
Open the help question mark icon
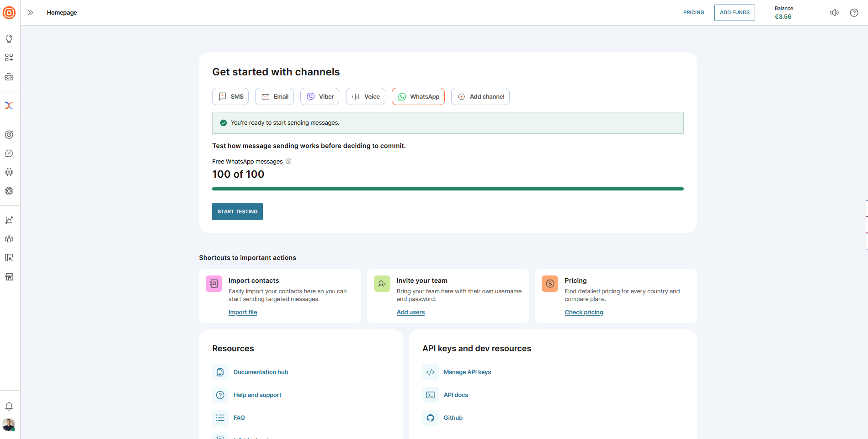(854, 13)
